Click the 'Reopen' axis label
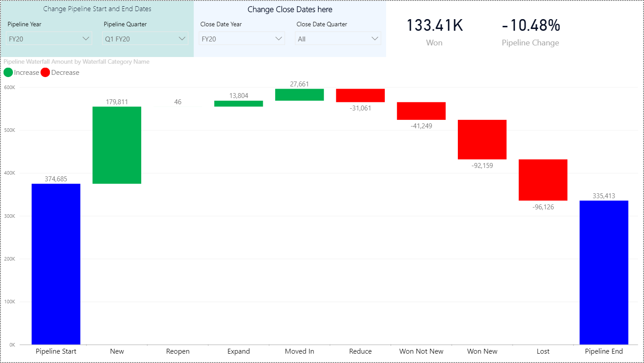This screenshot has width=644, height=363. point(178,351)
